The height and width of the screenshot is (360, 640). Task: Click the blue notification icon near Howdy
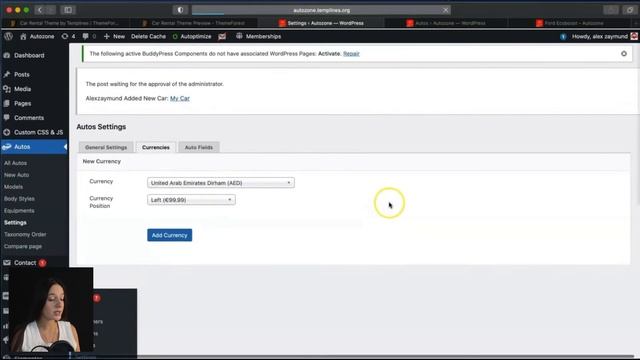click(x=563, y=37)
